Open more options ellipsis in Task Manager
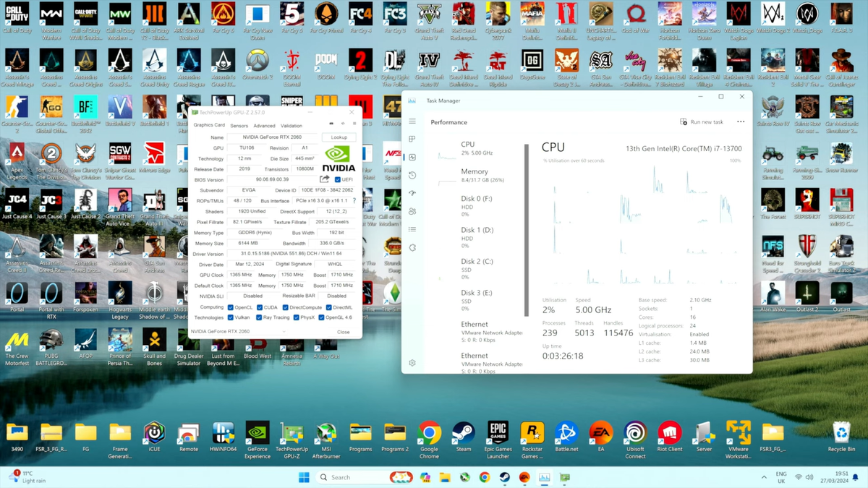This screenshot has height=488, width=868. point(740,122)
